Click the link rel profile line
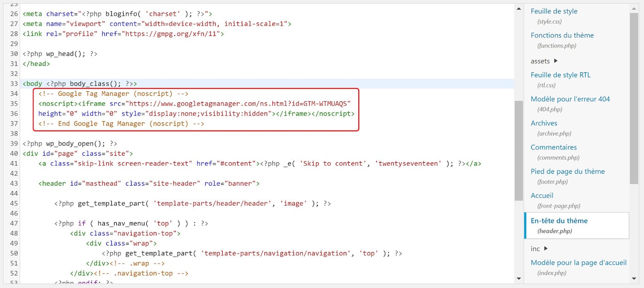 click(123, 34)
